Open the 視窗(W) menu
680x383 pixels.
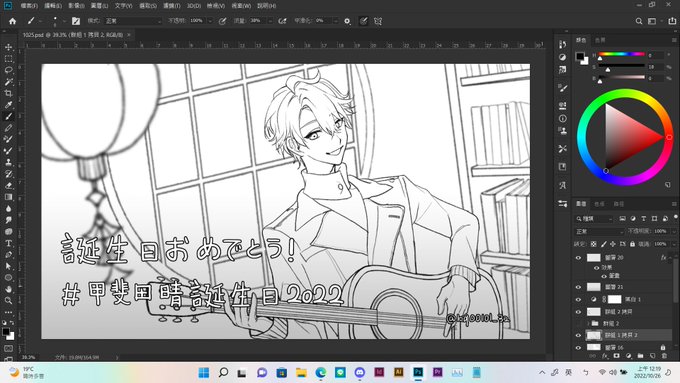[241, 6]
